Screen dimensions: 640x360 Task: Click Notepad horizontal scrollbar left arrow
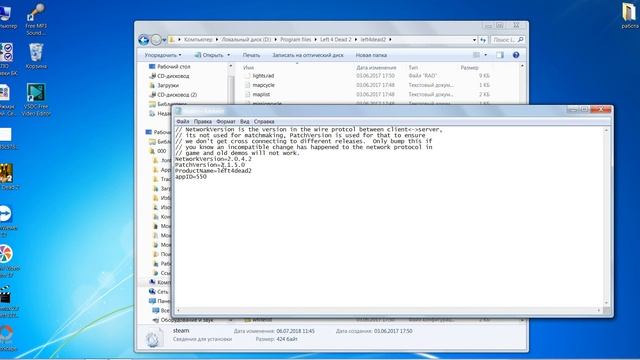click(x=178, y=311)
